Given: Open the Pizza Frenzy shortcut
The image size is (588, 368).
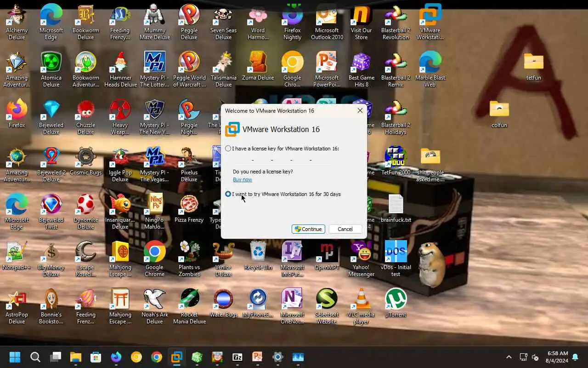Looking at the screenshot, I should (189, 208).
